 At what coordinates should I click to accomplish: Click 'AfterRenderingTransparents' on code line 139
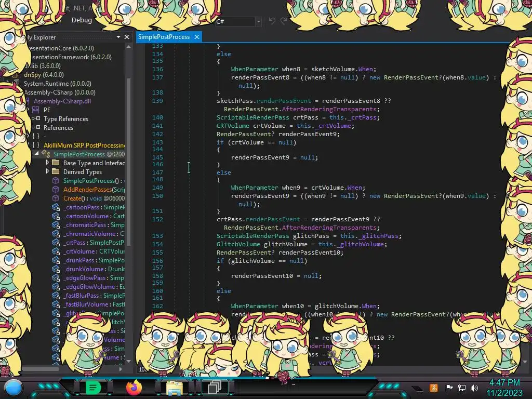(x=329, y=109)
